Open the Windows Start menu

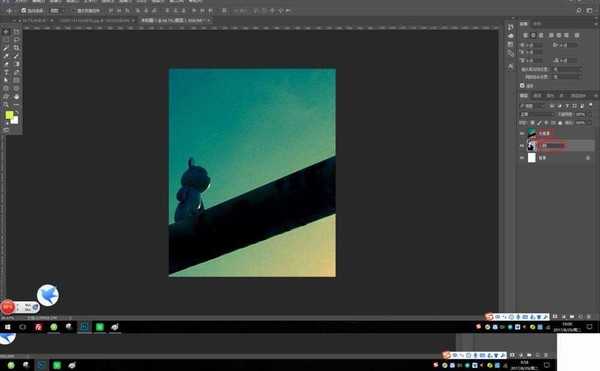(7, 327)
